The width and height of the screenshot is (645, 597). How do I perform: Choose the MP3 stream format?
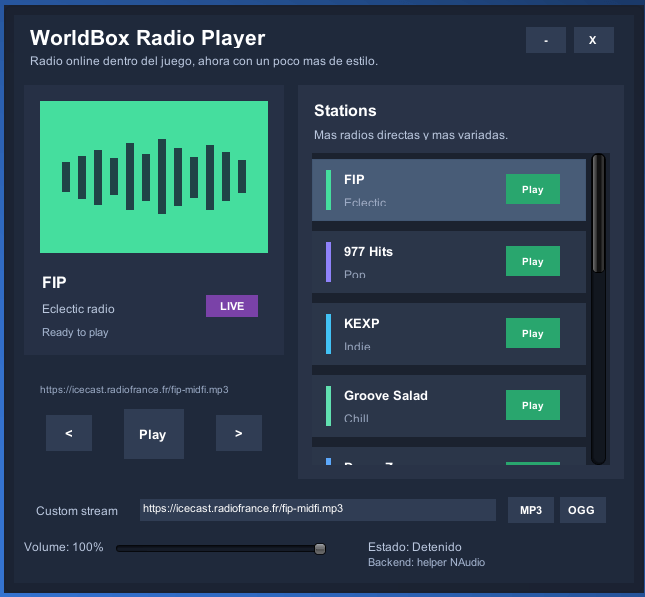click(x=531, y=510)
